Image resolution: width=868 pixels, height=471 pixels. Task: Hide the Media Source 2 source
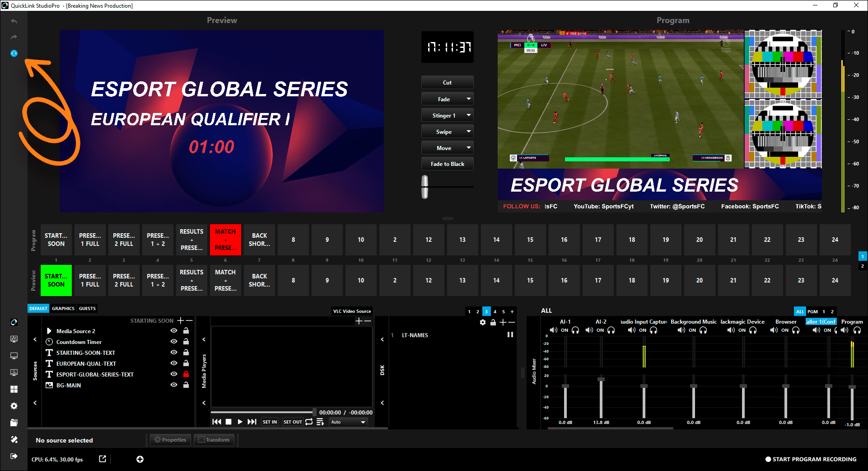pyautogui.click(x=174, y=331)
